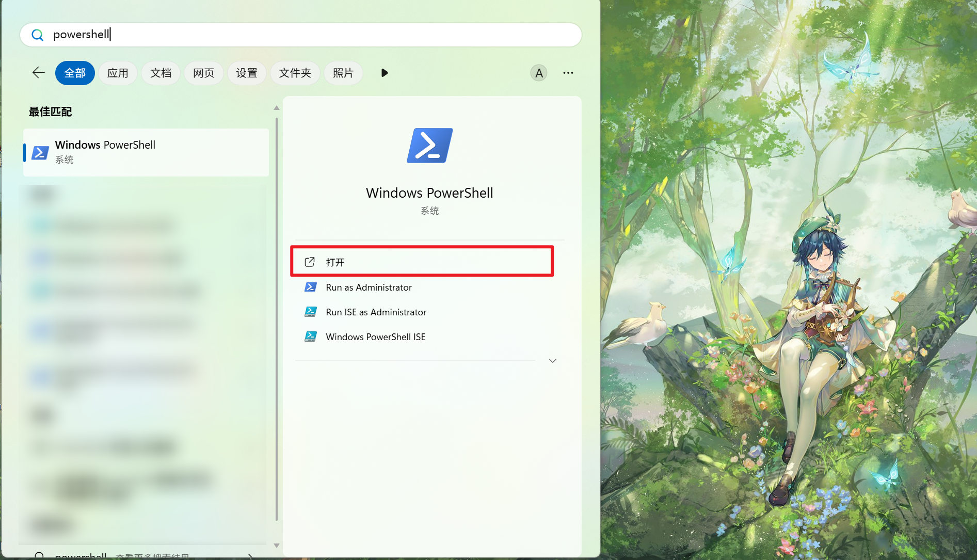This screenshot has height=560, width=977.
Task: Click Windows PowerShell title in details pane
Action: (x=429, y=193)
